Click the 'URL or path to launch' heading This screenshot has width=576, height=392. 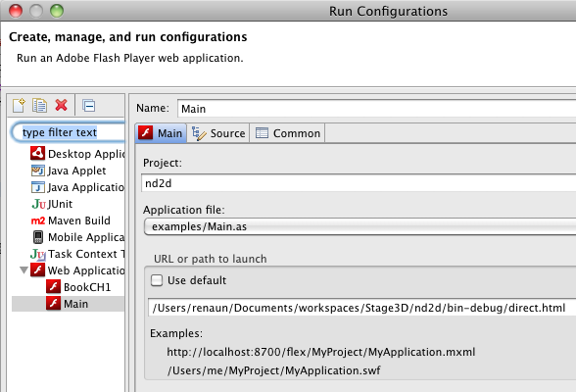coord(210,259)
